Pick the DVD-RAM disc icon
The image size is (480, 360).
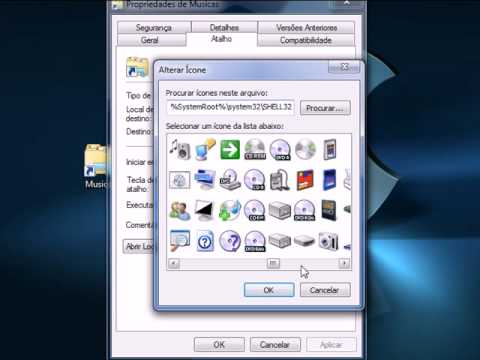[255, 241]
